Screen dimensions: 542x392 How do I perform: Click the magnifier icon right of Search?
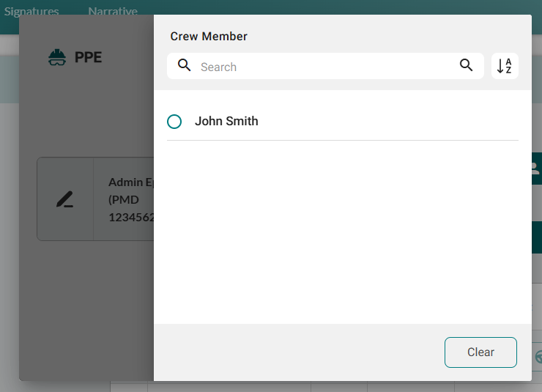click(x=466, y=66)
